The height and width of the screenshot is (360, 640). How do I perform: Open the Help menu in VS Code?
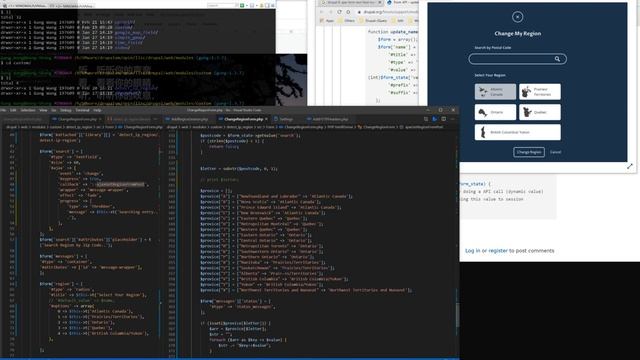coord(97,110)
